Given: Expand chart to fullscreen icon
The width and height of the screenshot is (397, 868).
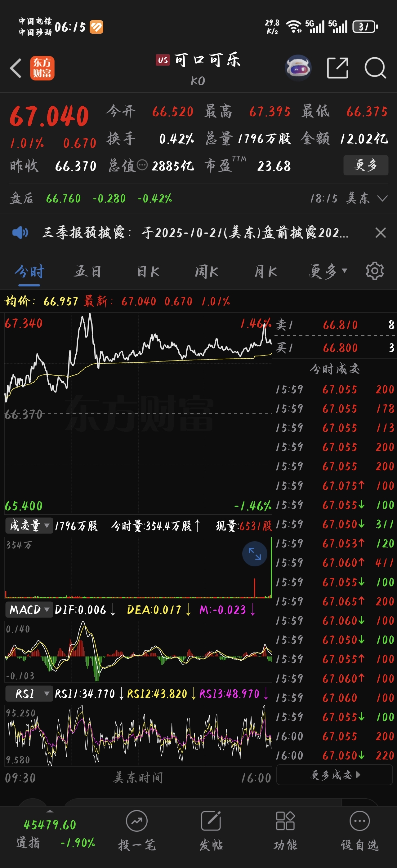Looking at the screenshot, I should (254, 554).
